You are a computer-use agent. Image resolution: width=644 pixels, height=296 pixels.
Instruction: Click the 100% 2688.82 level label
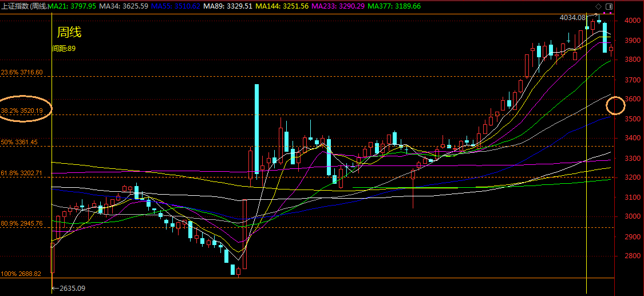[21, 274]
